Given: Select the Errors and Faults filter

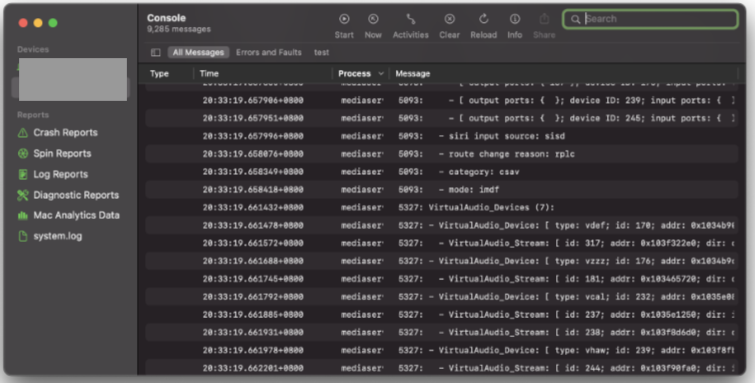Looking at the screenshot, I should click(x=269, y=52).
